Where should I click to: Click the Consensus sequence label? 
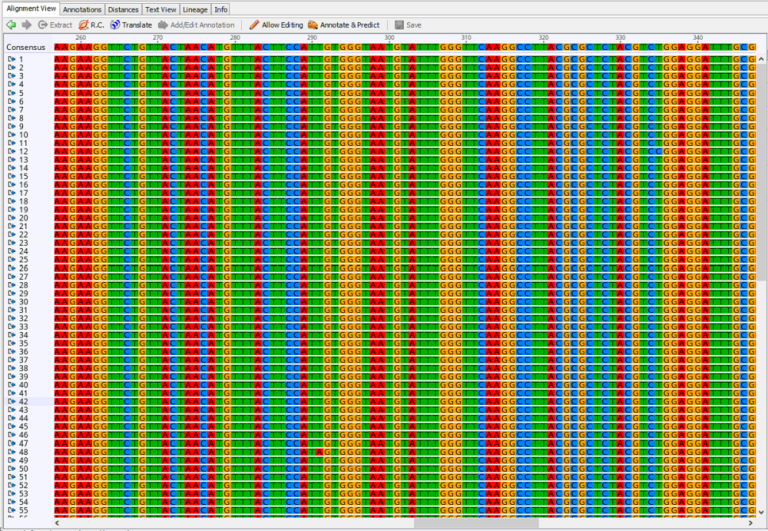coord(25,47)
